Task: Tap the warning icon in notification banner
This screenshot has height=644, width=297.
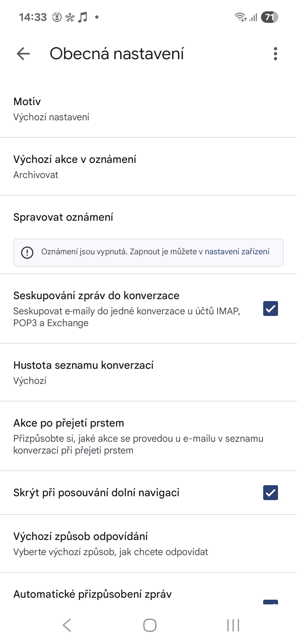Action: coord(27,252)
